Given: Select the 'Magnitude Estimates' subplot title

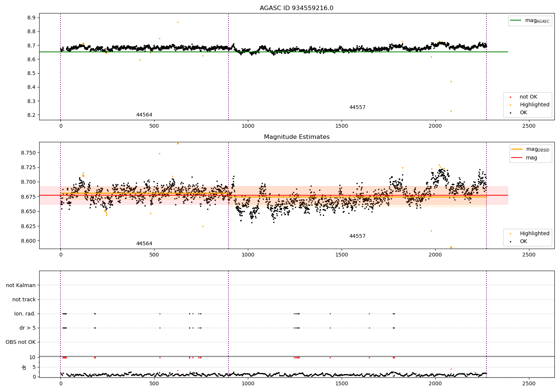Looking at the screenshot, I should (296, 137).
